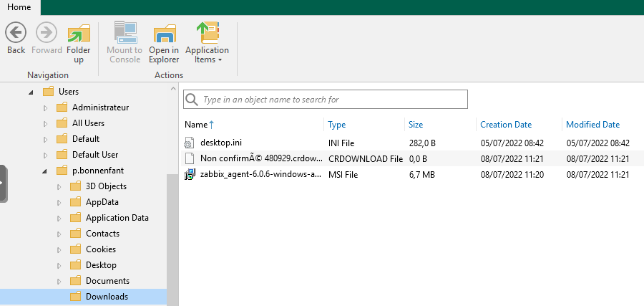Expand the Default User folder node
This screenshot has width=644, height=306.
46,155
